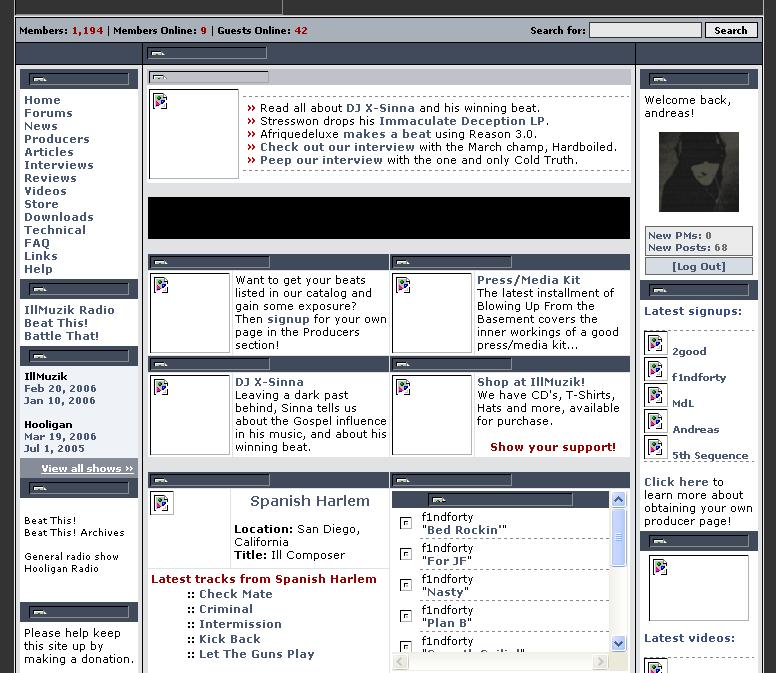Click avatar icon next to MdL
The image size is (776, 673).
tap(656, 395)
